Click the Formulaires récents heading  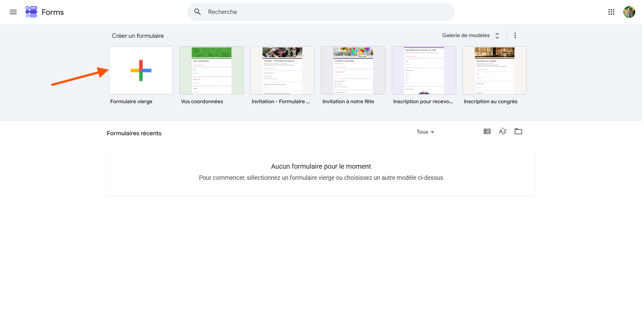[x=134, y=133]
